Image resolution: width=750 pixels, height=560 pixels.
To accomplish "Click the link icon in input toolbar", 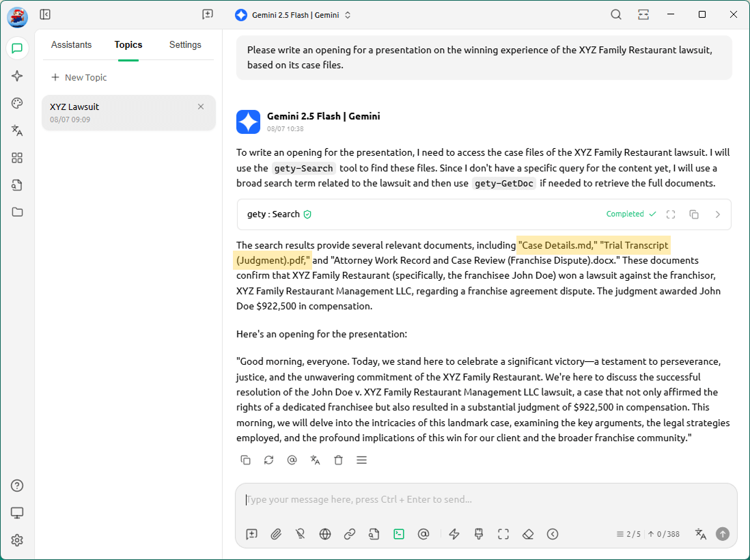I will point(350,534).
